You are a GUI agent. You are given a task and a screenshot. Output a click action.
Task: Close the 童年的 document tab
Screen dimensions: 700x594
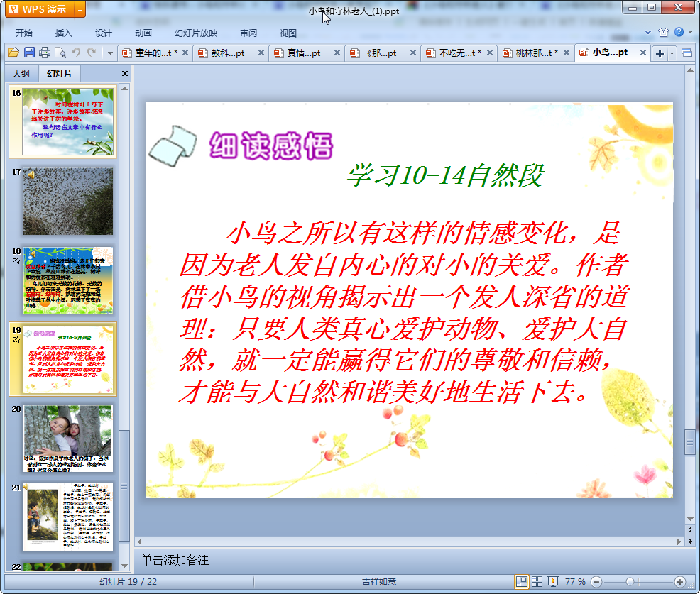pyautogui.click(x=185, y=53)
